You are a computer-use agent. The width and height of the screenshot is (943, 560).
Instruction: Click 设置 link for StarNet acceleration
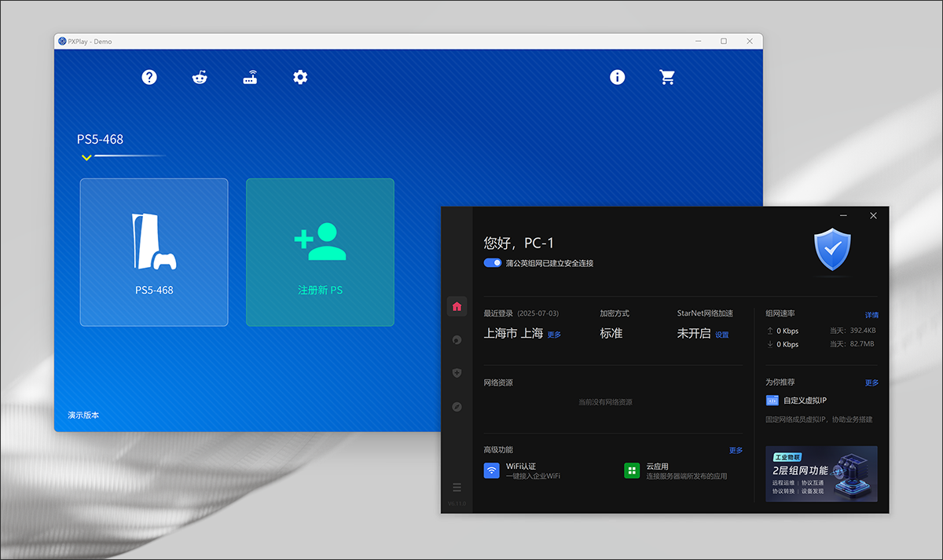[721, 335]
